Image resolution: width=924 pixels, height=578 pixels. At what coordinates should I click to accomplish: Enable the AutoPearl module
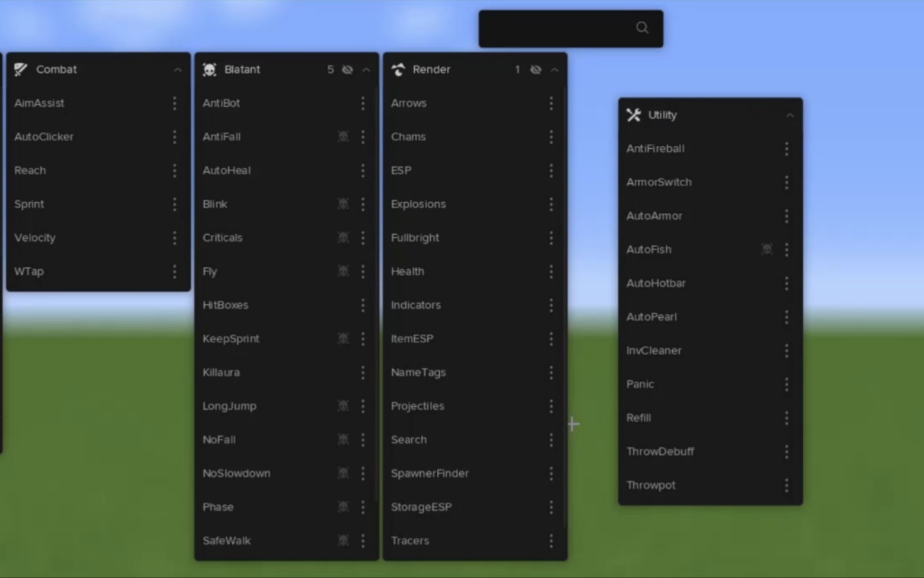tap(711, 316)
